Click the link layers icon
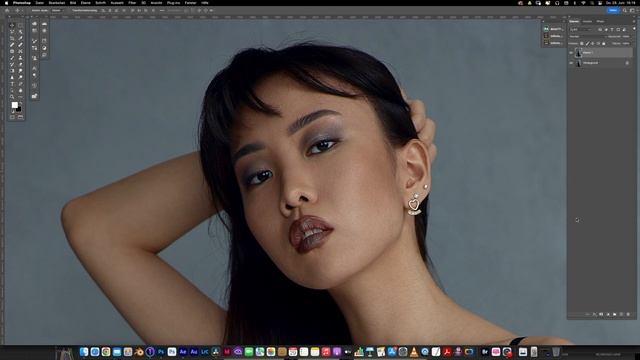The image size is (640, 360). click(x=587, y=314)
